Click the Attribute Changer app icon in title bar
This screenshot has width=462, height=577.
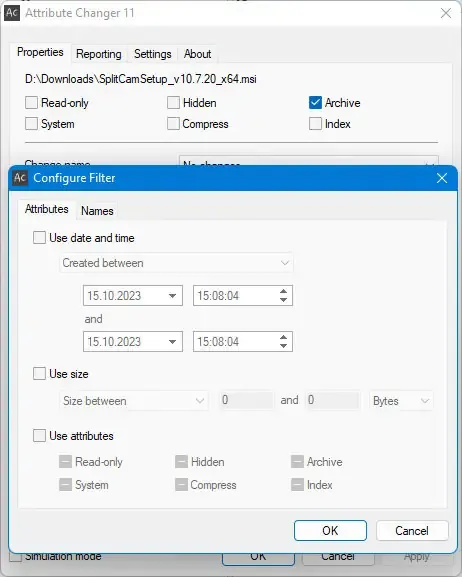pos(12,13)
